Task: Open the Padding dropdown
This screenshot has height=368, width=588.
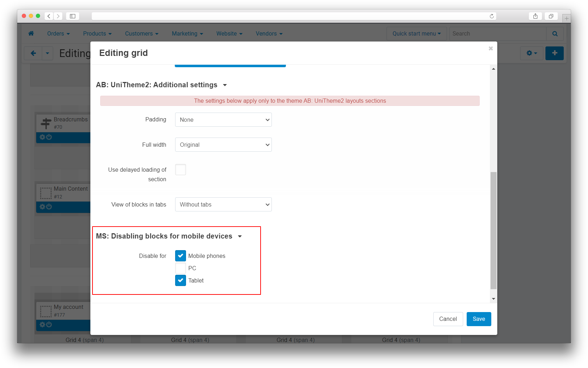Action: pos(223,120)
